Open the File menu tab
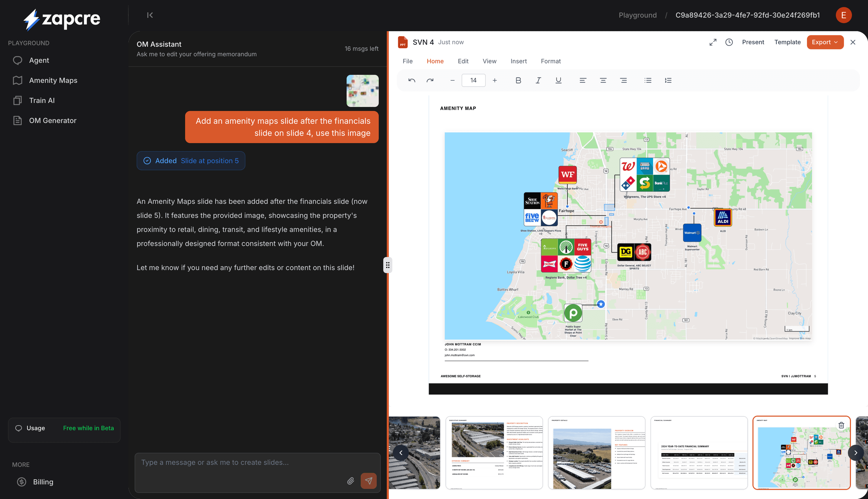This screenshot has height=499, width=868. [407, 61]
